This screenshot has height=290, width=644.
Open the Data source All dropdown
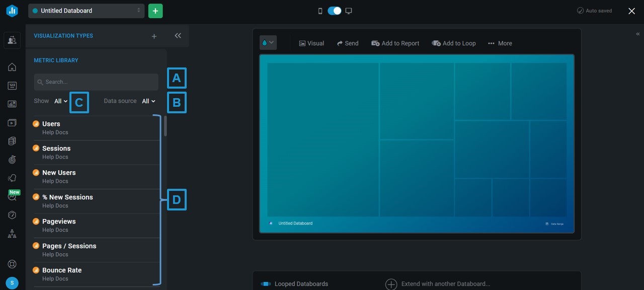[x=148, y=101]
